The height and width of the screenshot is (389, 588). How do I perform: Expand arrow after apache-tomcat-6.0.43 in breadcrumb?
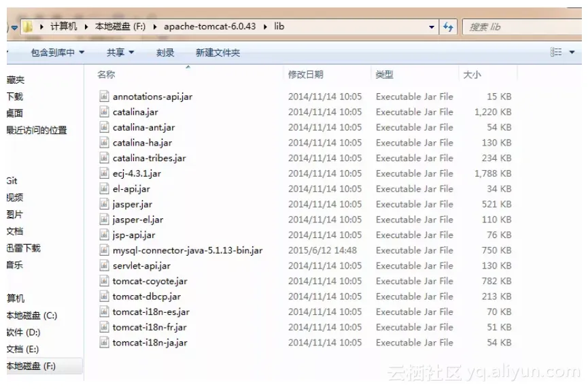point(266,27)
